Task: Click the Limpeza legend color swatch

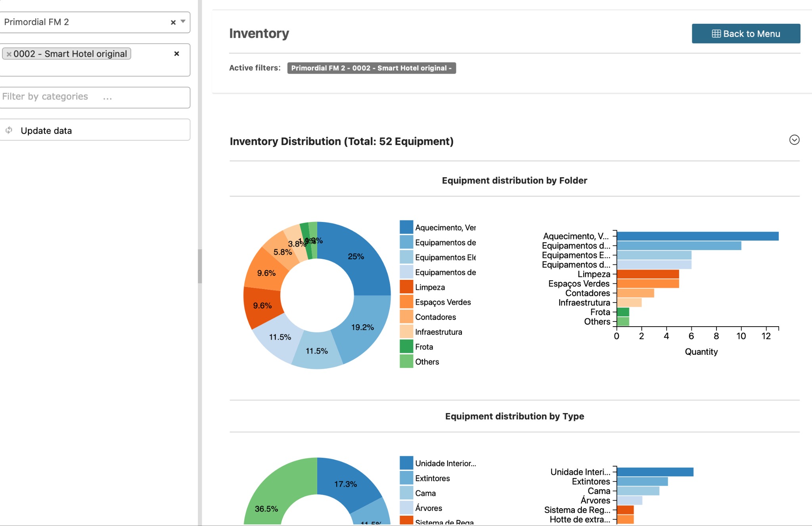Action: pos(406,287)
